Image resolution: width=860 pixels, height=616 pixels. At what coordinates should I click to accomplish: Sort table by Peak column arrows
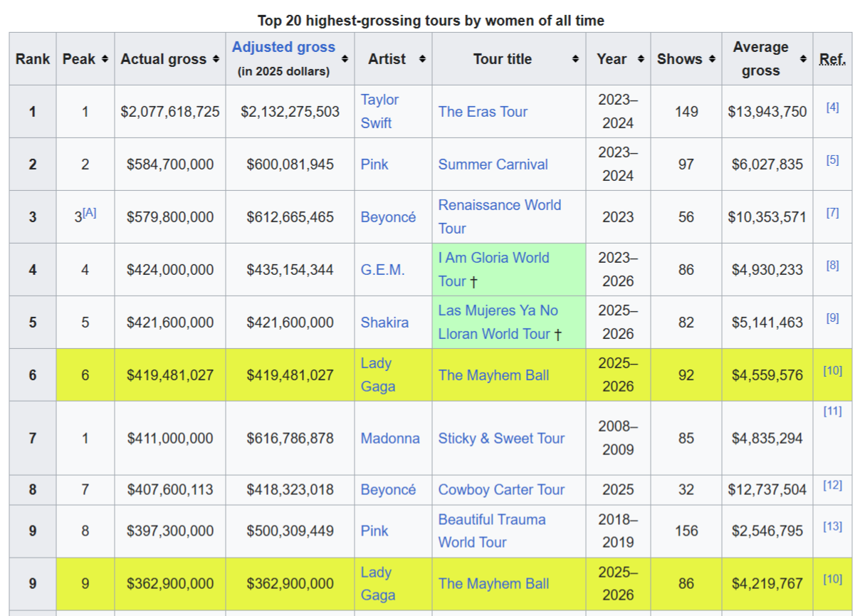[x=105, y=59]
